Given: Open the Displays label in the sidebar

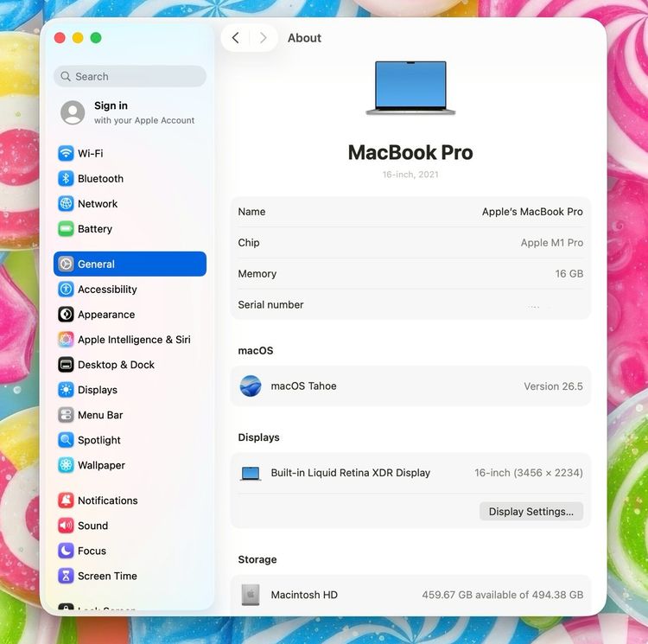Looking at the screenshot, I should click(x=98, y=390).
